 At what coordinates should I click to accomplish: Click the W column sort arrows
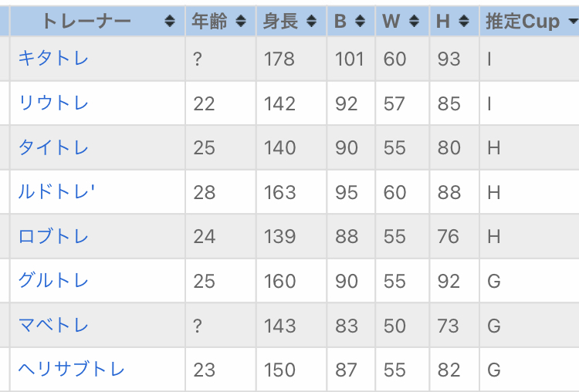415,22
